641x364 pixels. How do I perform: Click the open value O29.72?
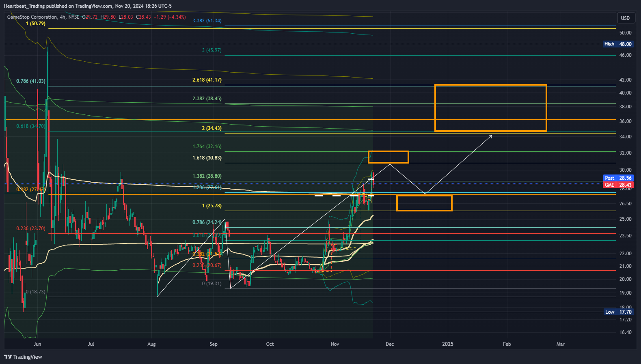point(90,17)
